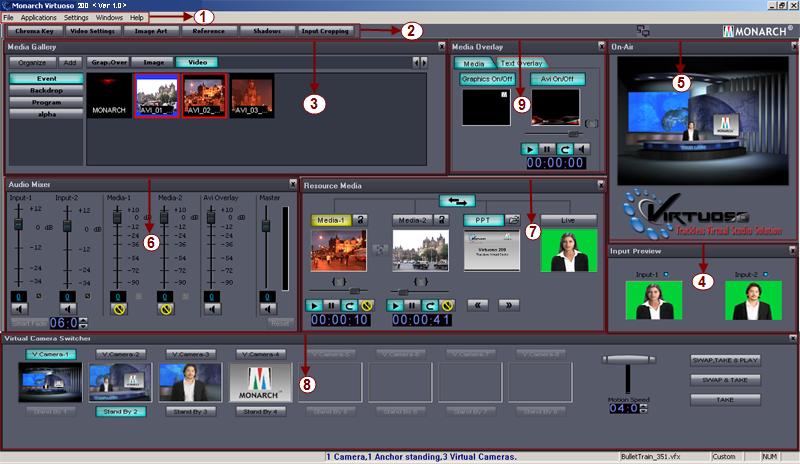Click the SWAP,TAKE & PLAY button

pos(725,360)
